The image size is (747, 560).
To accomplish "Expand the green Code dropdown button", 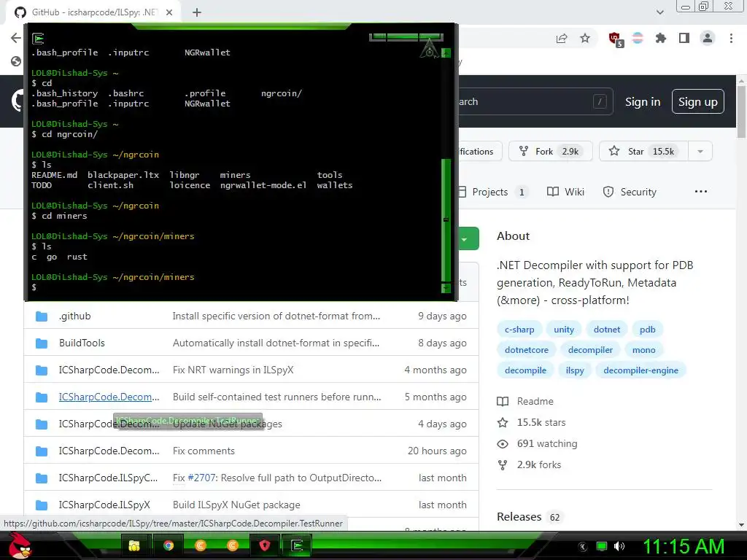I will click(468, 238).
